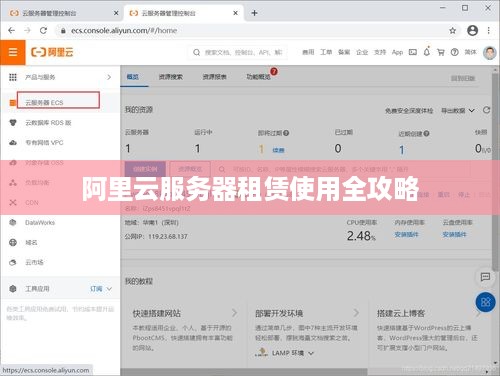Open the Chrome three-dot menu
The width and height of the screenshot is (500, 376).
pyautogui.click(x=489, y=30)
